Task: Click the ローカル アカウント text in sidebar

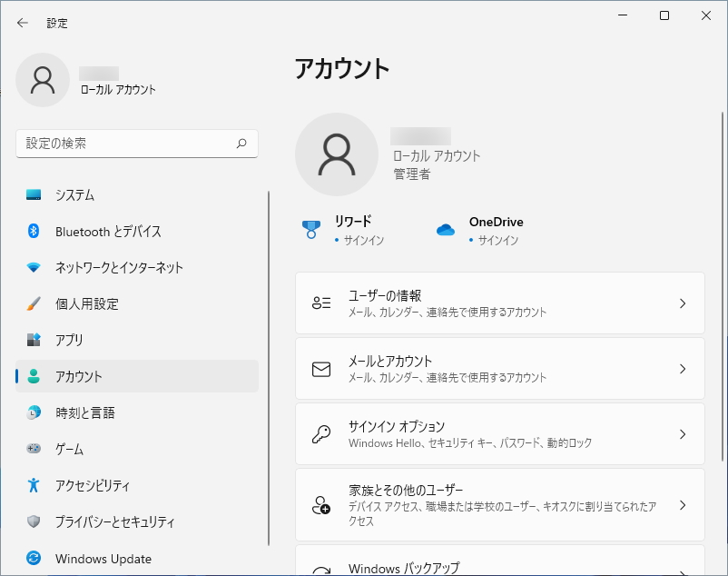Action: tap(118, 90)
